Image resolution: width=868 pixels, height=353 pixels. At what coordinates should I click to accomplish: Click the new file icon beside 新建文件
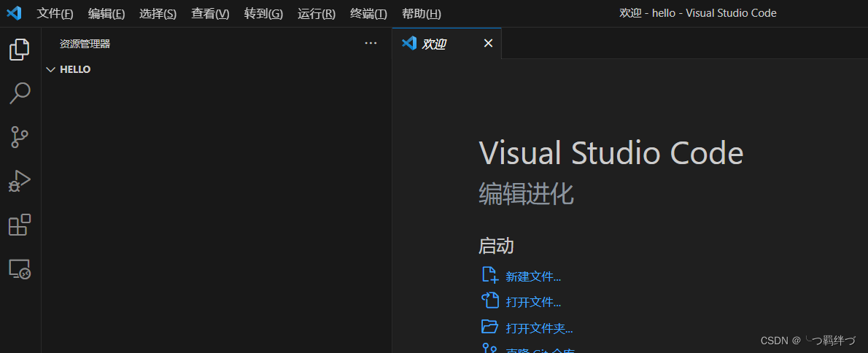tap(490, 275)
